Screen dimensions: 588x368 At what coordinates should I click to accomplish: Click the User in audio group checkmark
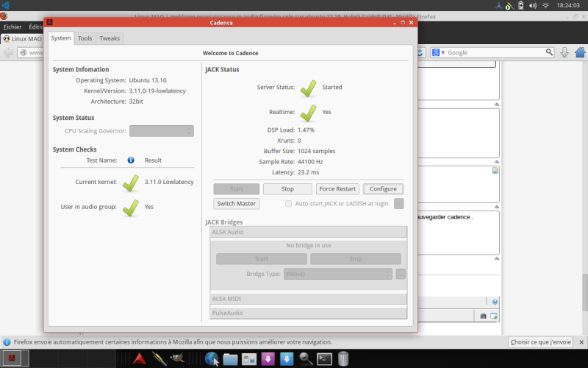coord(131,208)
